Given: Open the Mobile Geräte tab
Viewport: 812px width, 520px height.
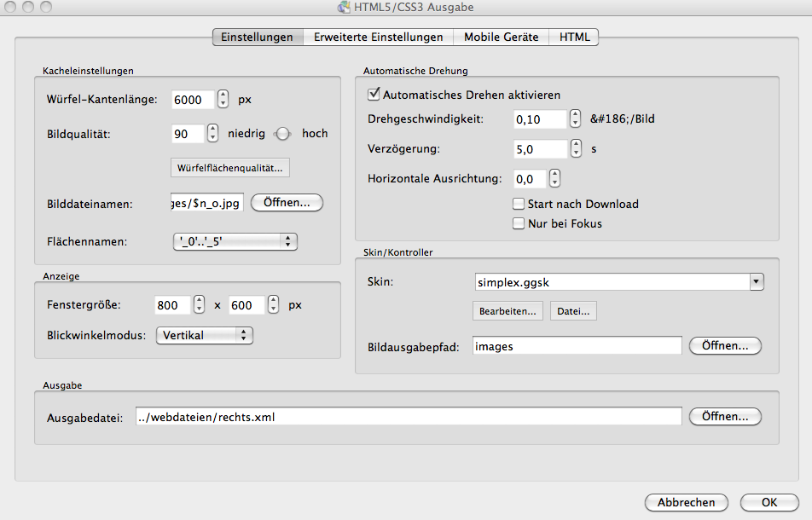Looking at the screenshot, I should pyautogui.click(x=501, y=37).
